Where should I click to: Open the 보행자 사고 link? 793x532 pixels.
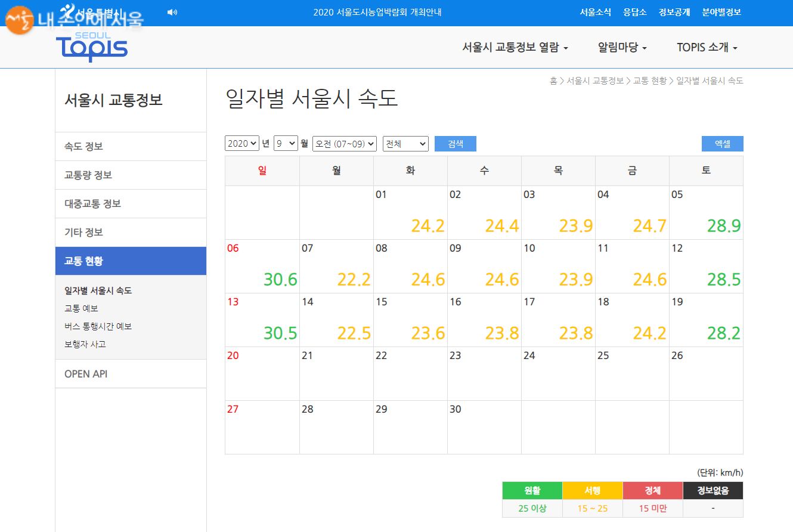85,344
